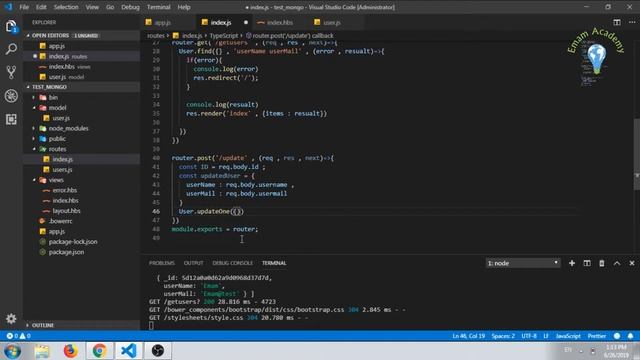Launch Chrome from the taskbar

pos(99,351)
